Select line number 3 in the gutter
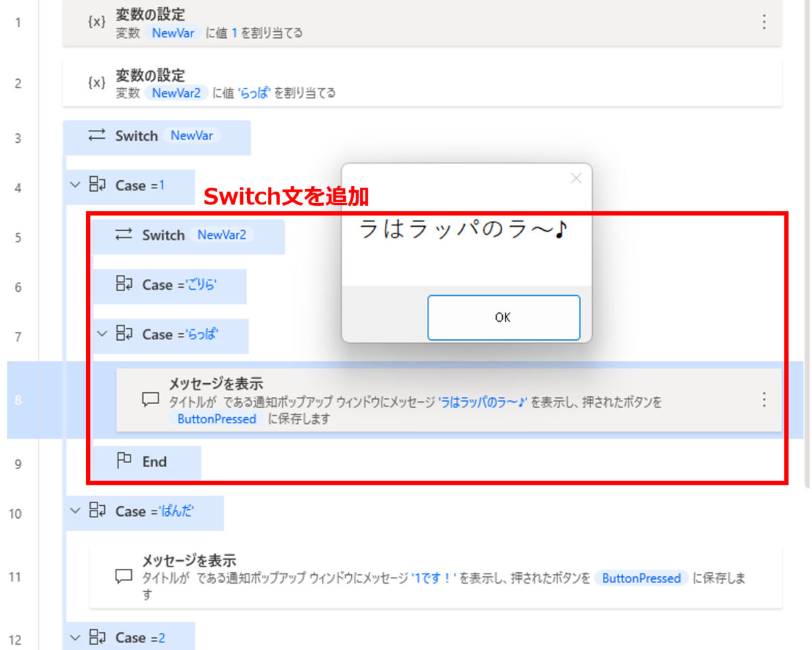 tap(18, 138)
